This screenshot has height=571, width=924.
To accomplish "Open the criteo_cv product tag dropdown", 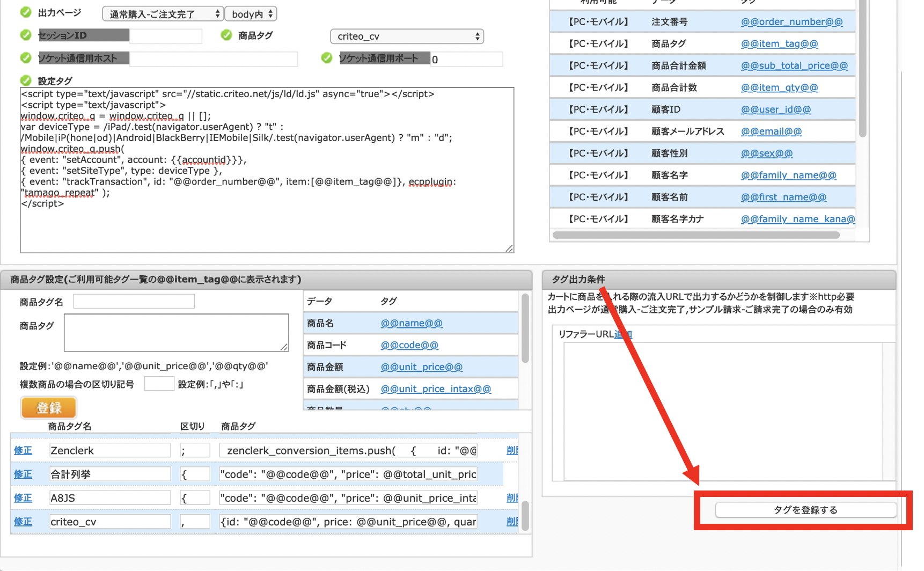I will (407, 36).
